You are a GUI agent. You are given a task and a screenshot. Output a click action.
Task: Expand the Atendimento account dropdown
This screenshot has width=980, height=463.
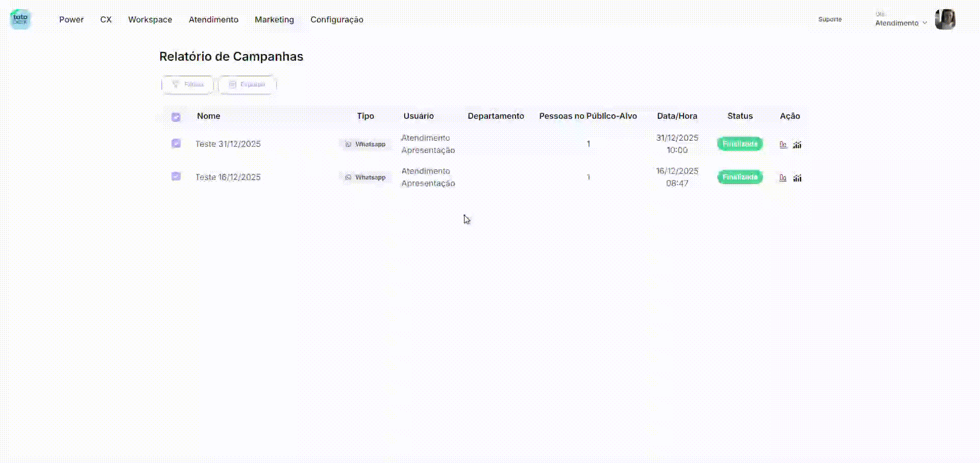pyautogui.click(x=901, y=23)
